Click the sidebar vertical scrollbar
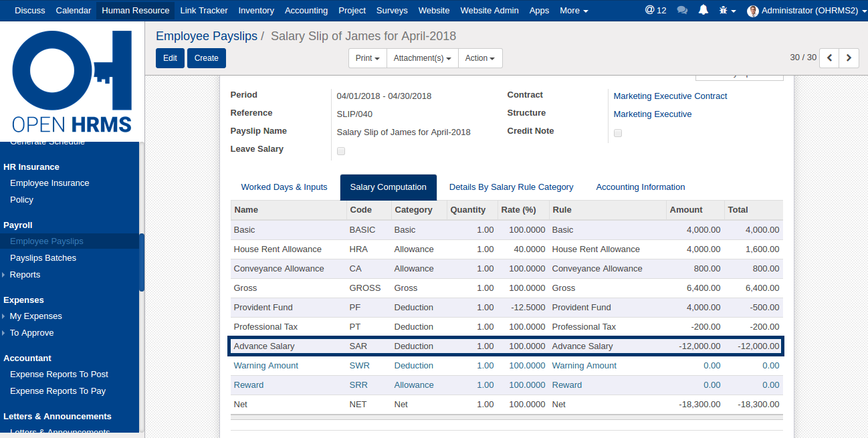The image size is (868, 438). tap(142, 262)
